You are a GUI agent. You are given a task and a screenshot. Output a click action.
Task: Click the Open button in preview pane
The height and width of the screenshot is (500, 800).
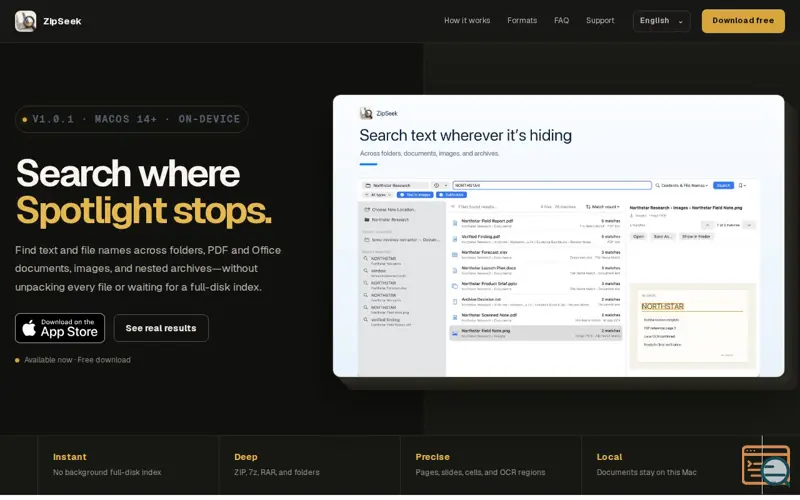click(x=639, y=237)
